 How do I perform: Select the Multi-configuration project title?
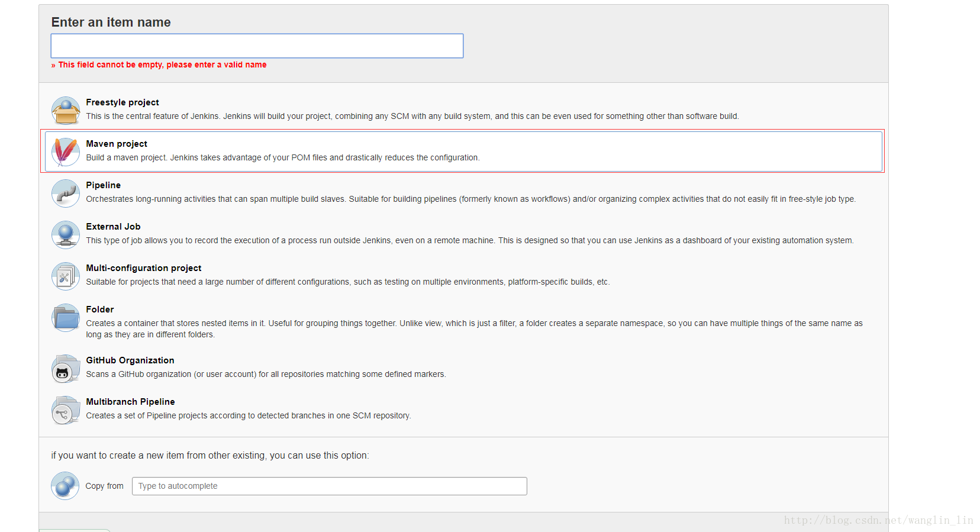[x=144, y=268]
